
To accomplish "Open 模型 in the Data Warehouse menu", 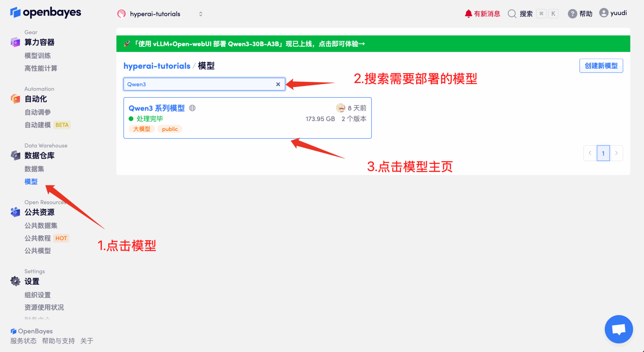I will (31, 181).
